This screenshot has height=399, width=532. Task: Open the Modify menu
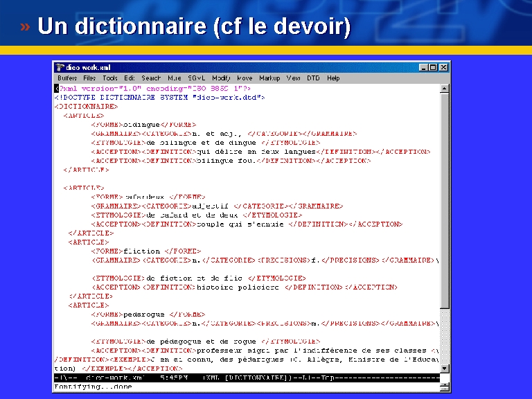click(221, 78)
